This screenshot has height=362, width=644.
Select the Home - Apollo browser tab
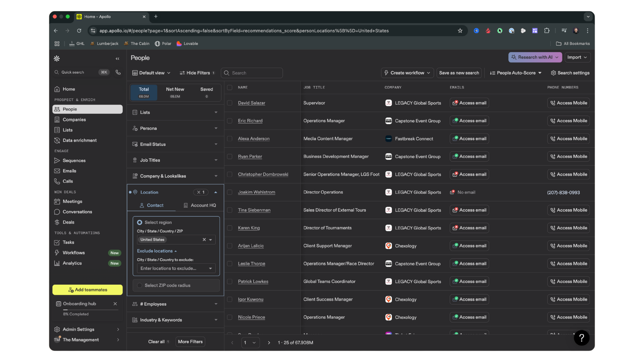click(x=111, y=16)
